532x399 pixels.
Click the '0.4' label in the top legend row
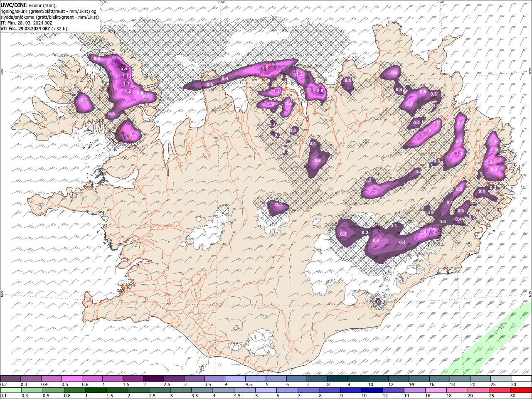tap(44, 384)
